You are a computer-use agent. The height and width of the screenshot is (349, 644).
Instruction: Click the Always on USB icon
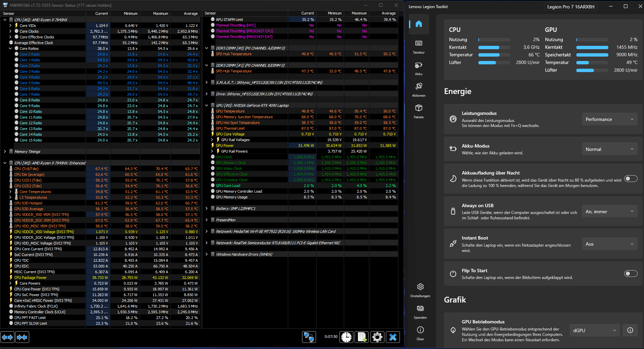[453, 211]
